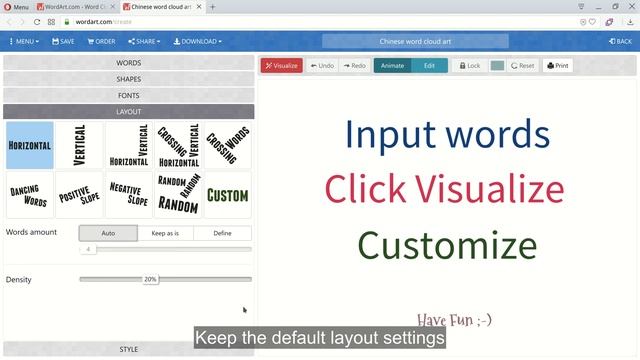Select the Horizontal layout

coord(30,145)
